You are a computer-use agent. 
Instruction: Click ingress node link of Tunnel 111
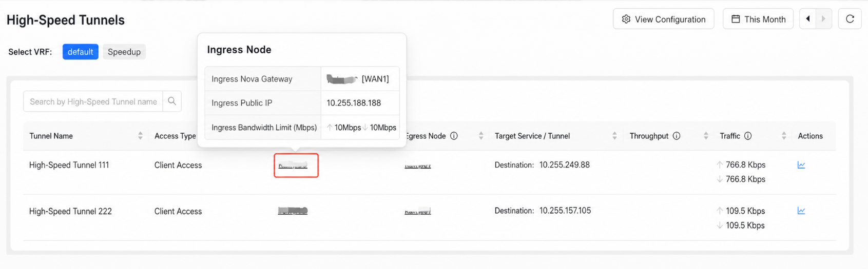293,165
